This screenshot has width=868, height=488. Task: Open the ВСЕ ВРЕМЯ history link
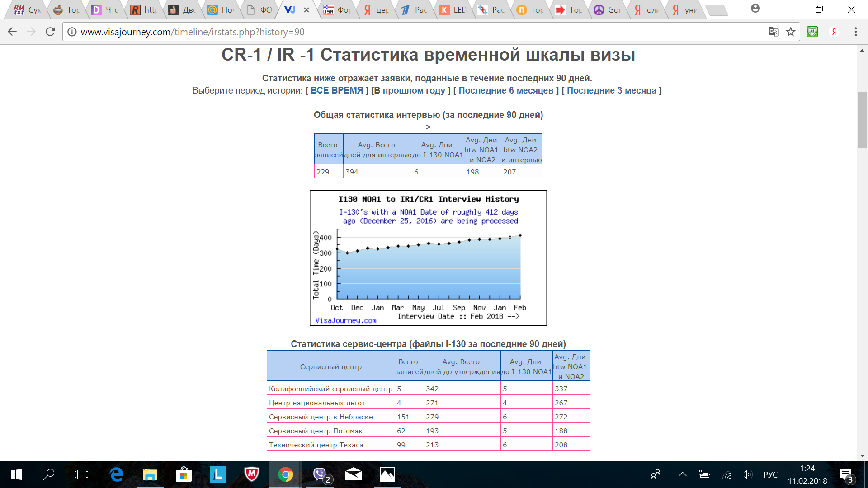(x=336, y=90)
